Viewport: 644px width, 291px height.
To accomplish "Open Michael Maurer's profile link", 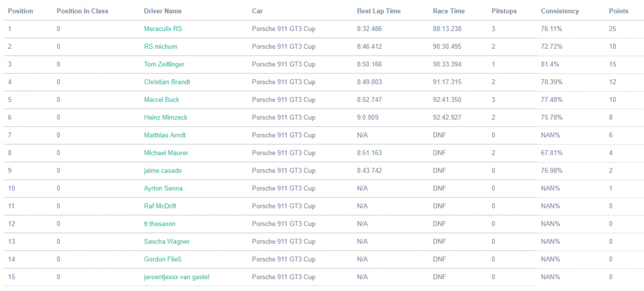I will (x=166, y=153).
